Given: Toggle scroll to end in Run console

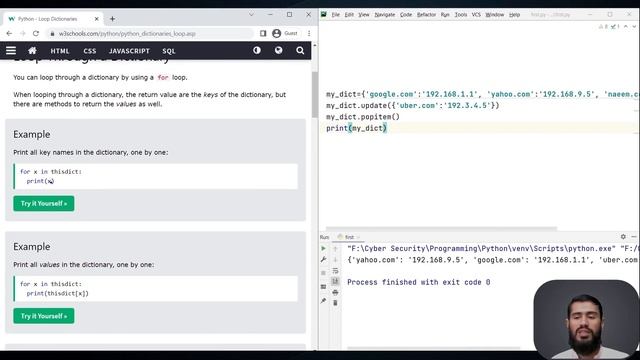Looking at the screenshot, I should click(x=335, y=281).
